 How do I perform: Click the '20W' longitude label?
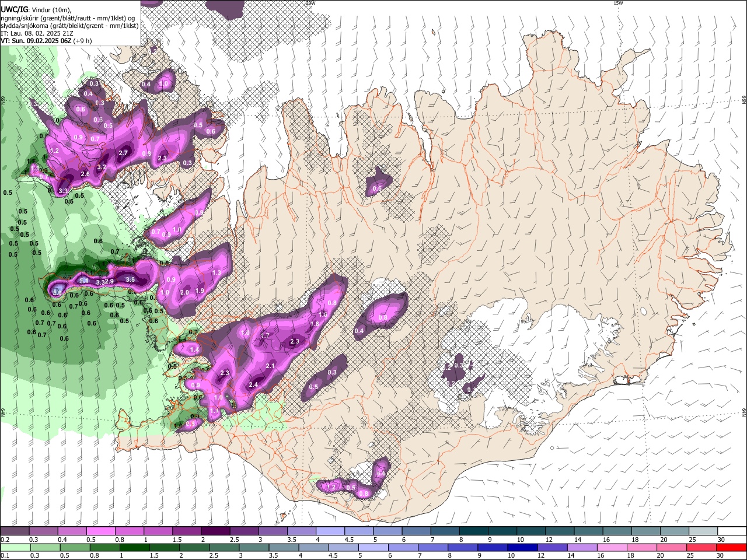[x=310, y=3]
